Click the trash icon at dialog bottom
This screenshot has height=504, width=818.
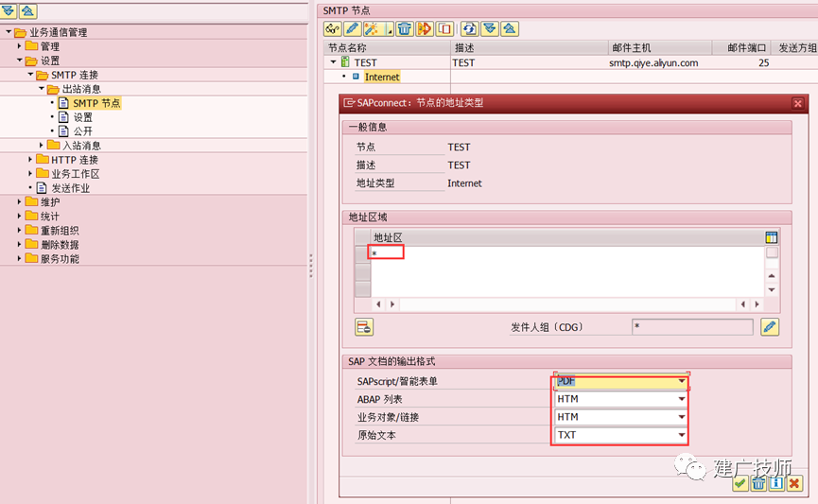[758, 483]
